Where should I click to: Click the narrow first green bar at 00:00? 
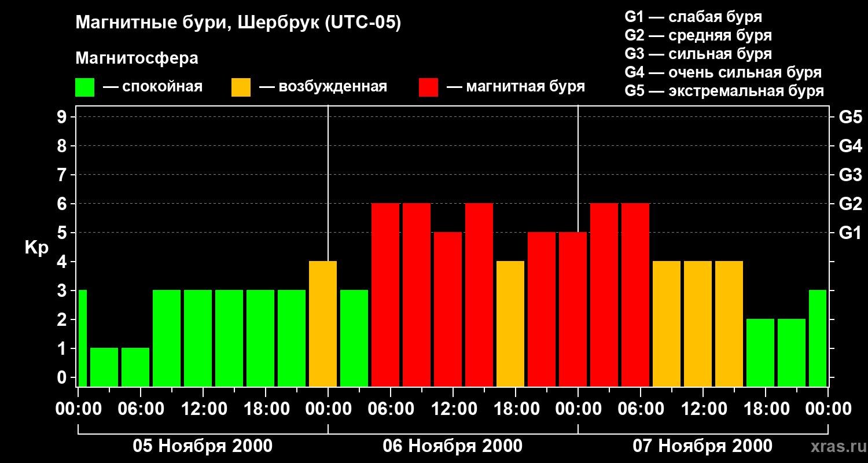82,338
